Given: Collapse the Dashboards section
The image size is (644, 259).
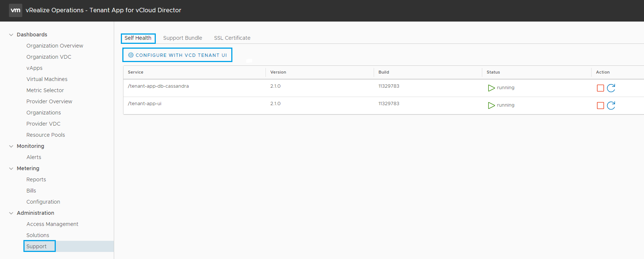Looking at the screenshot, I should point(11,35).
